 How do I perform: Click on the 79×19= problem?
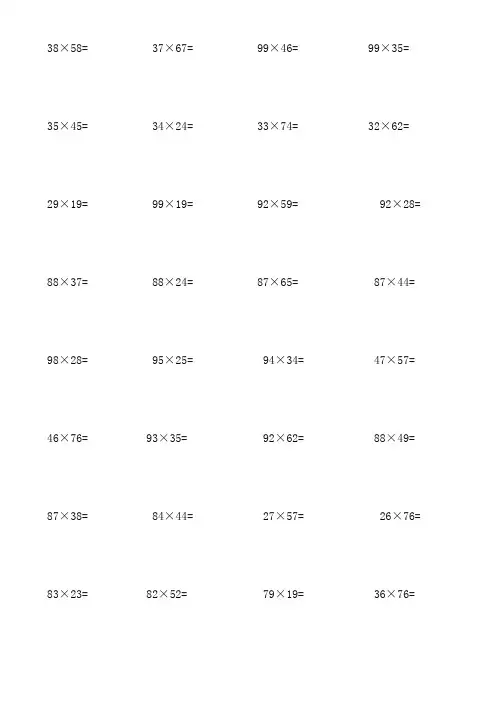point(283,594)
